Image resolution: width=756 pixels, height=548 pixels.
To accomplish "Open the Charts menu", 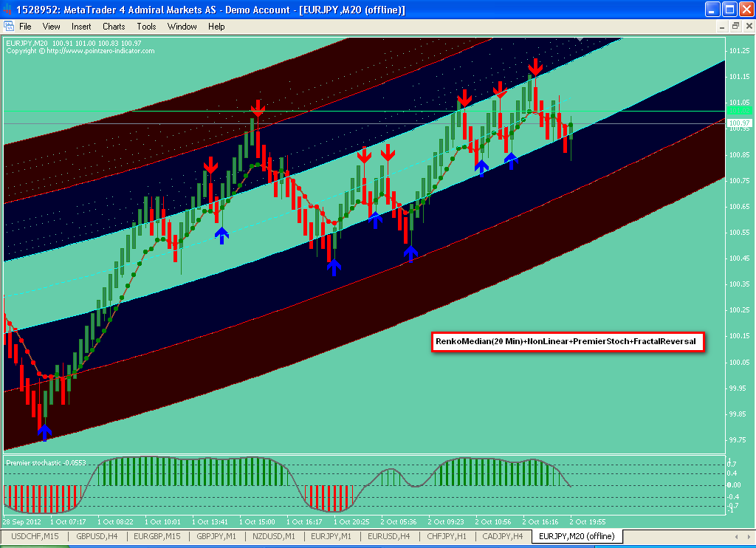I will click(x=114, y=27).
